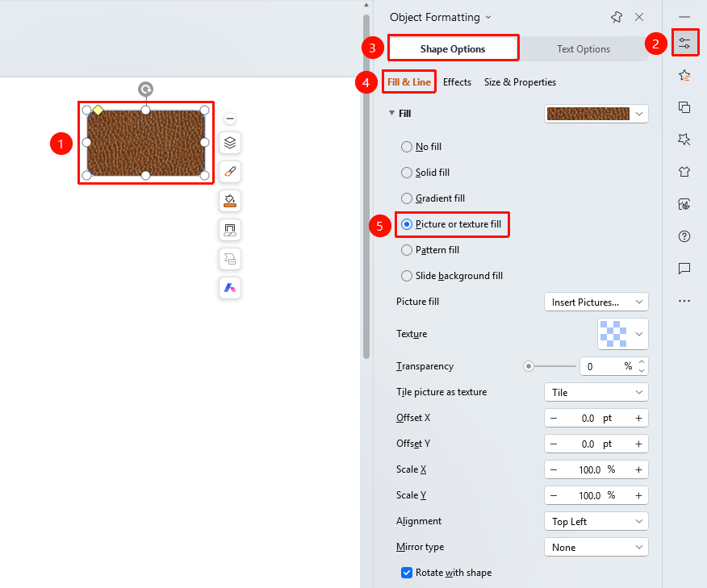The height and width of the screenshot is (588, 707).
Task: Open the star-with-lines icon in the sidebar
Action: coord(684,75)
